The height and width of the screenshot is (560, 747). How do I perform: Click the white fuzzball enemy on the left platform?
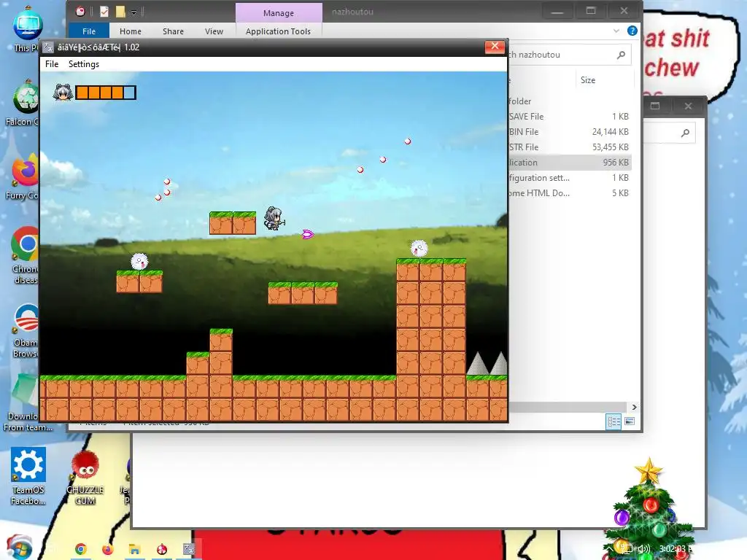pos(139,262)
